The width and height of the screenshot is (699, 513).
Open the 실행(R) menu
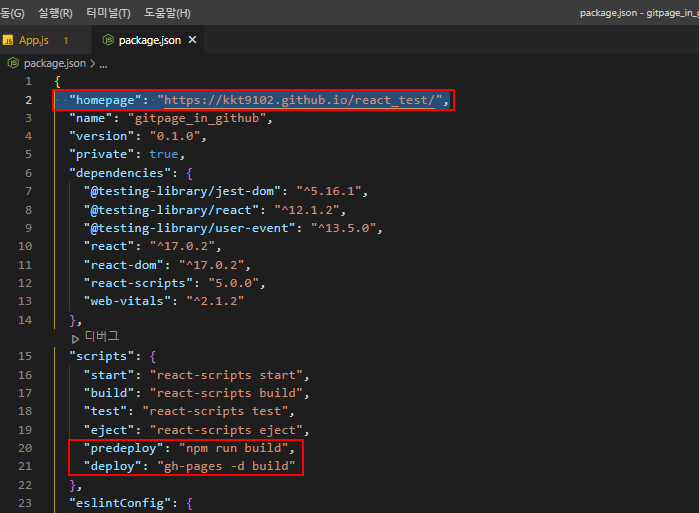point(55,13)
